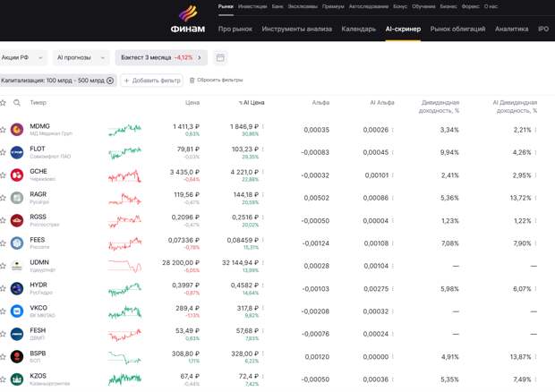Viewport: 555px width, 392px height.
Task: Open the Акции РФ dropdown
Action: click(x=24, y=57)
